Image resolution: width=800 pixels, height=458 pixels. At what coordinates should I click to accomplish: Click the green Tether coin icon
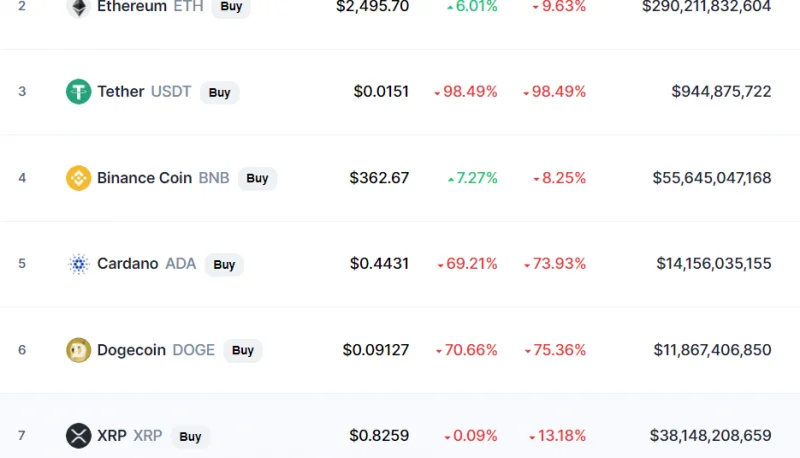79,92
